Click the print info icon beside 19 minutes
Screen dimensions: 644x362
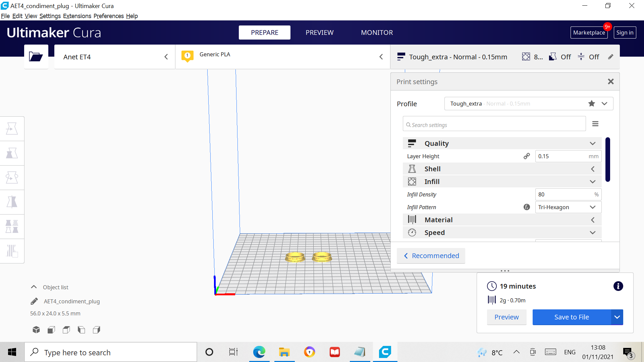618,286
